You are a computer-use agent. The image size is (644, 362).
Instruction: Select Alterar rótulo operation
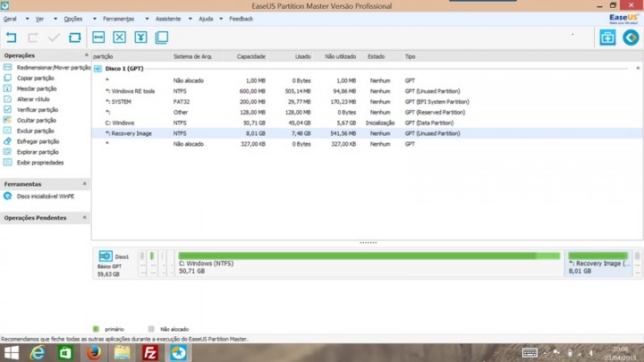point(33,99)
